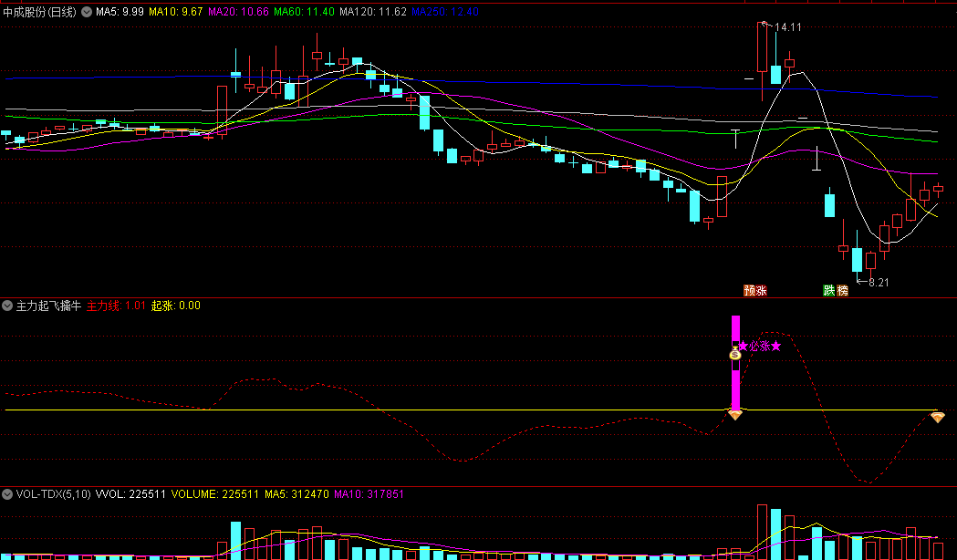Screen dimensions: 957x560
Task: Click the 14.11 high price marker
Action: click(788, 26)
